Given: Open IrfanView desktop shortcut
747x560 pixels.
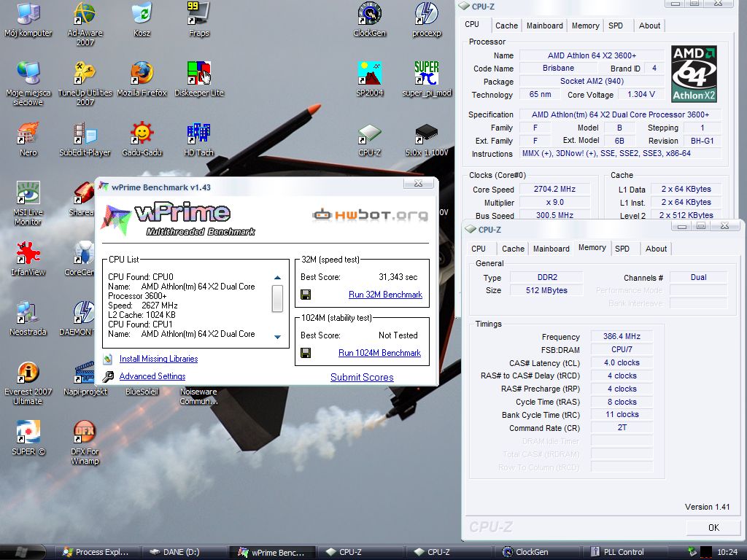Looking at the screenshot, I should [28, 259].
